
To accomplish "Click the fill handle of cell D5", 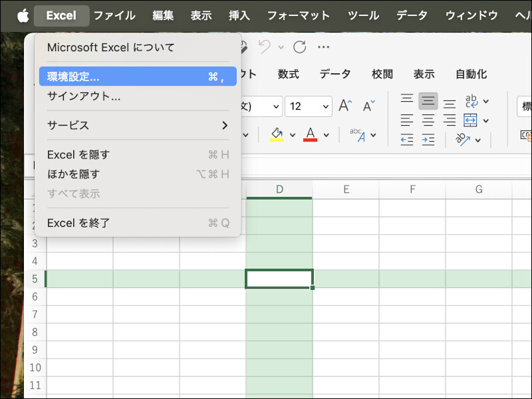I will click(x=312, y=288).
